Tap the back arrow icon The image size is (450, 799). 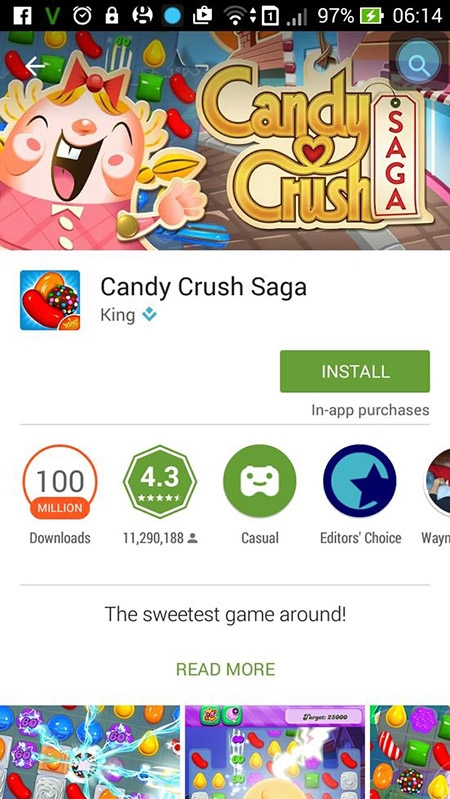[36, 66]
